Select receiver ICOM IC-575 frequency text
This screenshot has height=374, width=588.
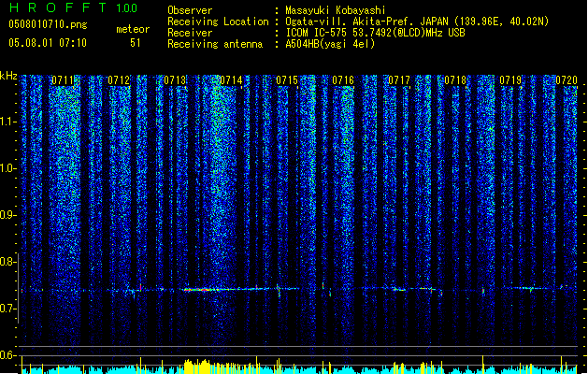[x=375, y=33]
